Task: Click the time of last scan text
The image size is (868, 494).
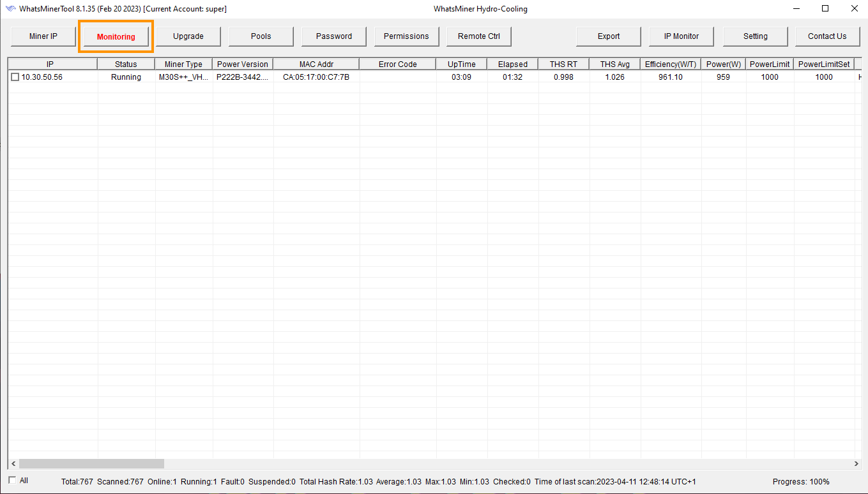Action: [x=615, y=482]
